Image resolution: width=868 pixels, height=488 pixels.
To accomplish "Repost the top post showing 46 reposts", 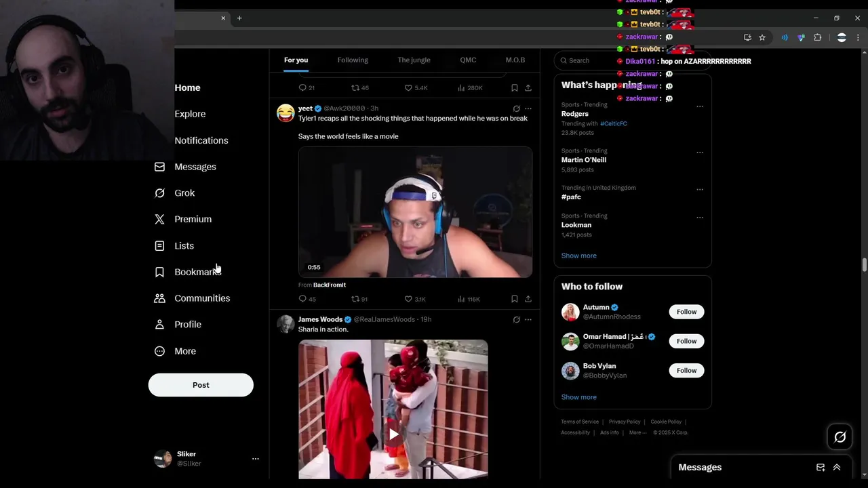I will pos(359,88).
